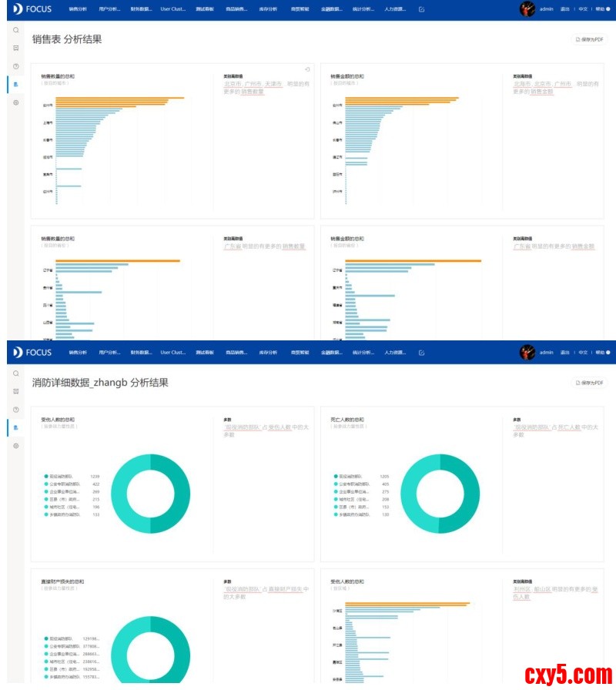The width and height of the screenshot is (616, 690).
Task: Open the gear settings icon in the 销售表 page sidebar
Action: tap(16, 102)
